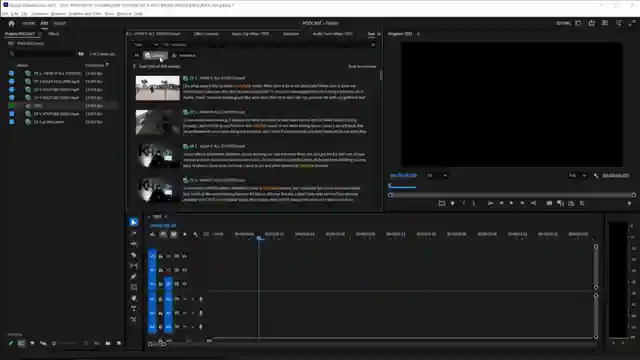Step forward one frame in Program monitor
The height and width of the screenshot is (360, 640).
click(x=522, y=203)
